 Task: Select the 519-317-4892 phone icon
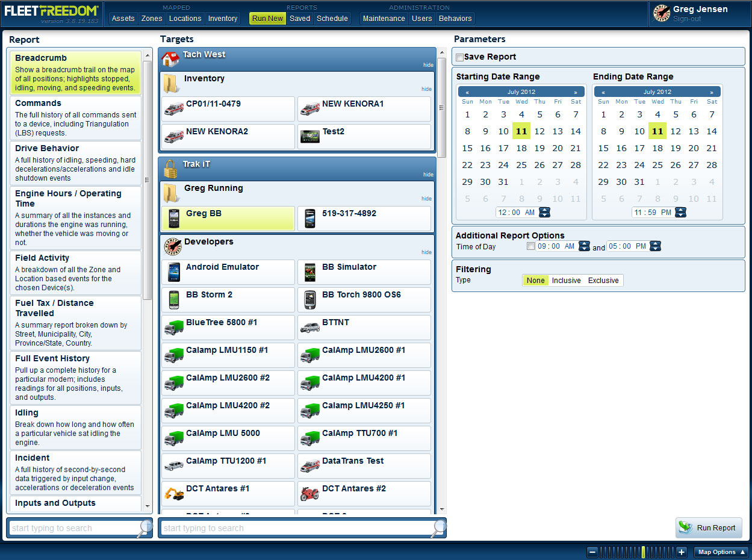click(x=310, y=218)
